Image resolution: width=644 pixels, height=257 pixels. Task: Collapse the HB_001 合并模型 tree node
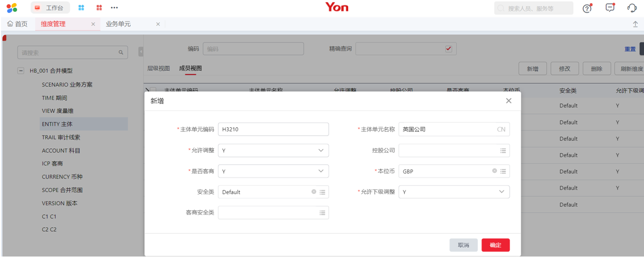[21, 71]
